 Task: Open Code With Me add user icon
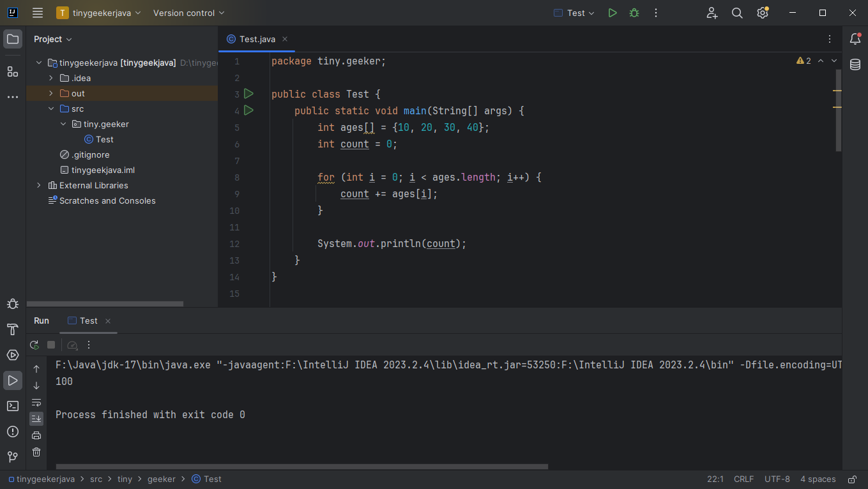[712, 13]
